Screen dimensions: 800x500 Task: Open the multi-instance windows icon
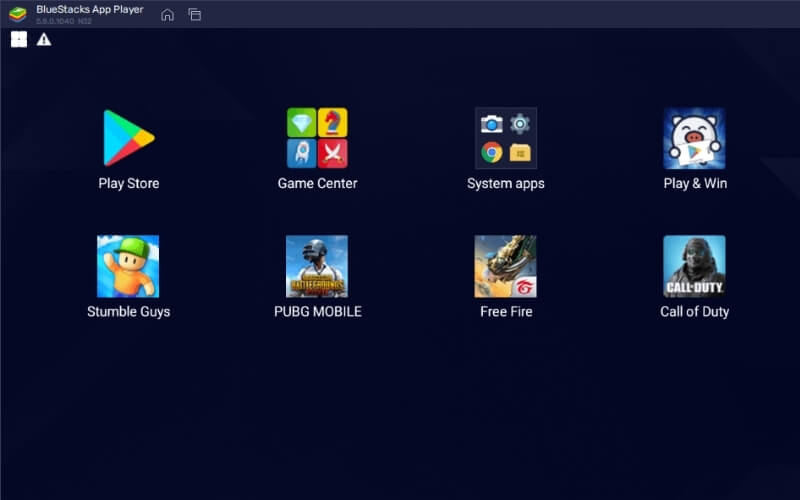[x=194, y=15]
